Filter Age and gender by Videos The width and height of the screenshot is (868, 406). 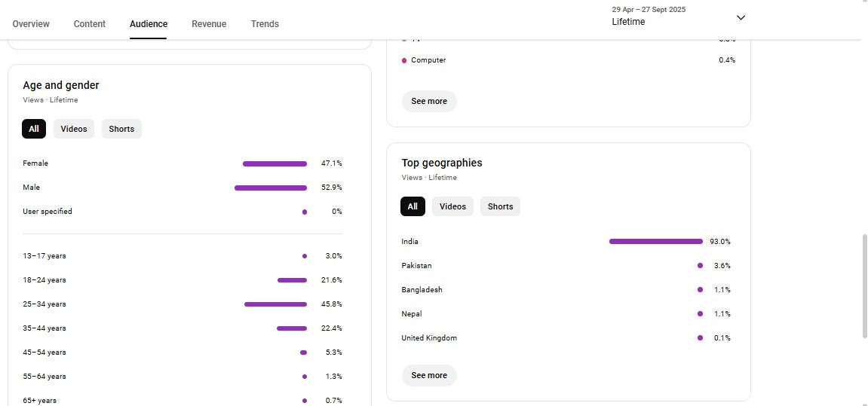click(74, 129)
